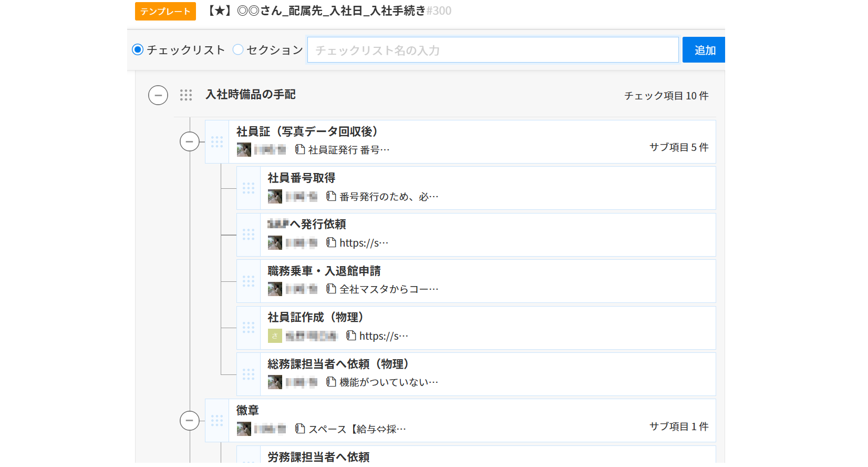Click drag handle of 徽章 item
Image resolution: width=868 pixels, height=467 pixels.
[x=217, y=420]
